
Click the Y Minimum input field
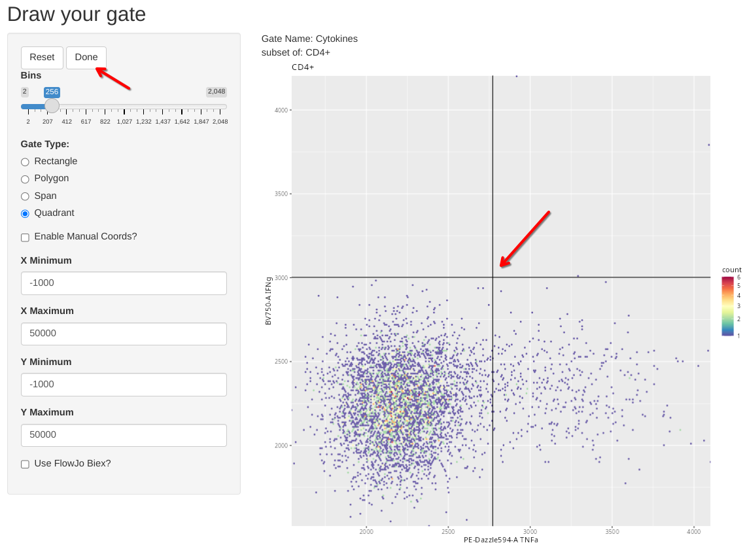pos(124,385)
